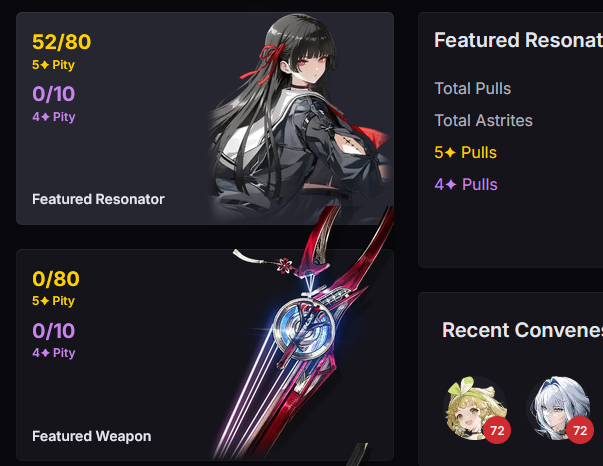Viewport: 603px width, 466px height.
Task: Click the 72 badge on blonde avatar
Action: point(497,430)
